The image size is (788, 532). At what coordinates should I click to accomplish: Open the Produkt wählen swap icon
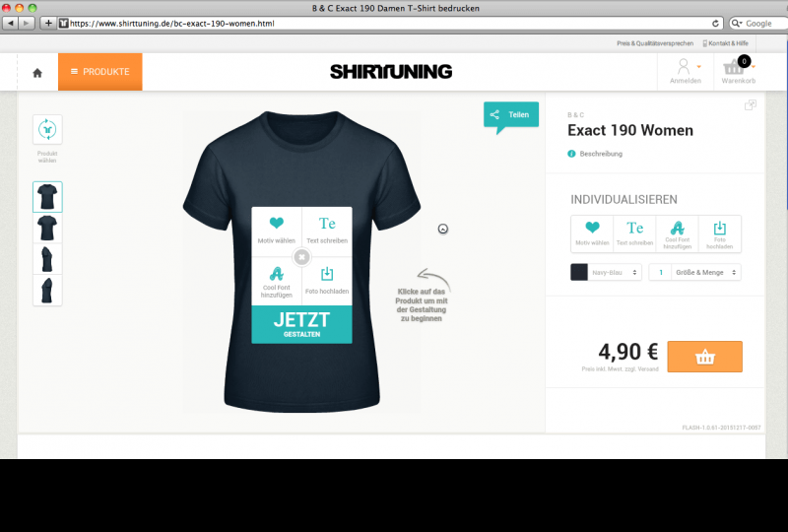tap(47, 130)
